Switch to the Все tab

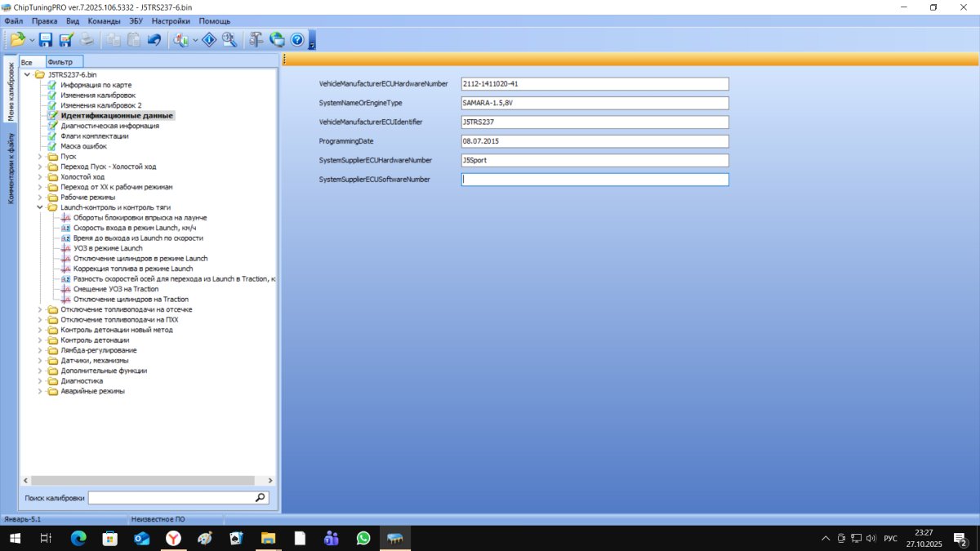(31, 62)
